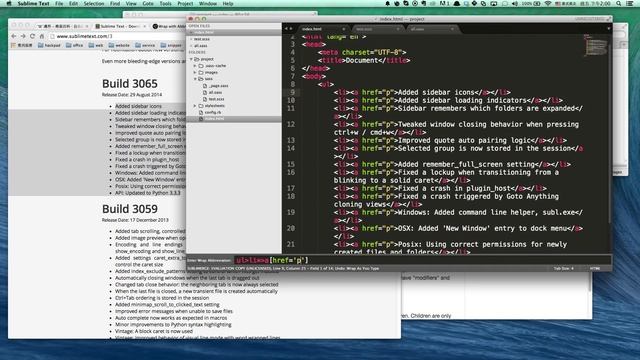This screenshot has width=640, height=360.
Task: Click line 9 in editor gutter
Action: (292, 92)
